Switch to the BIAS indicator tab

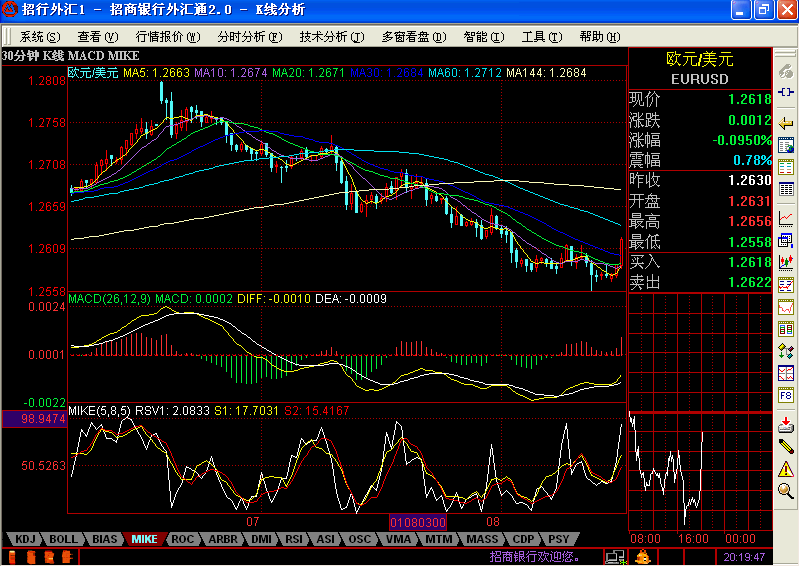(104, 539)
